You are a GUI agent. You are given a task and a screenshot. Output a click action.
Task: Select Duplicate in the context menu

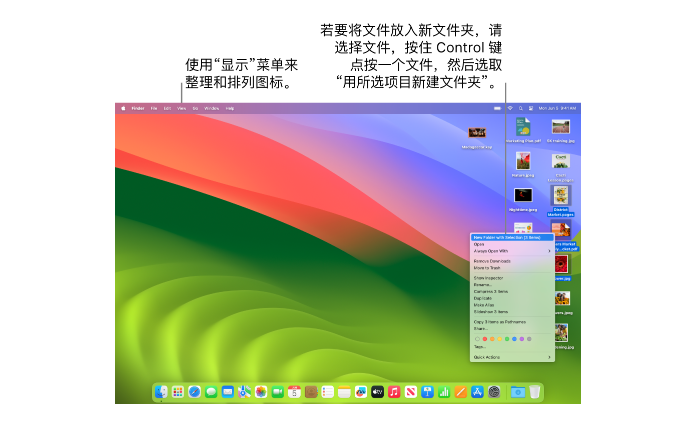[x=512, y=298]
